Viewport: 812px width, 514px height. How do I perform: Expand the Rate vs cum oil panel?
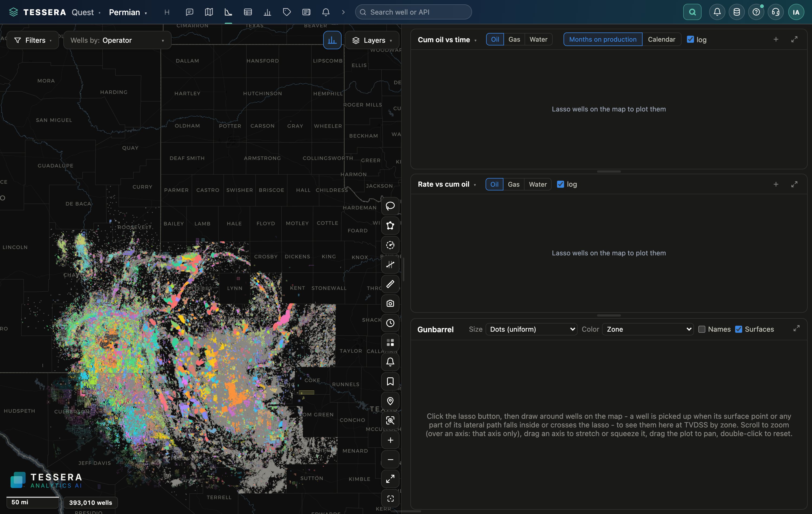pos(794,184)
